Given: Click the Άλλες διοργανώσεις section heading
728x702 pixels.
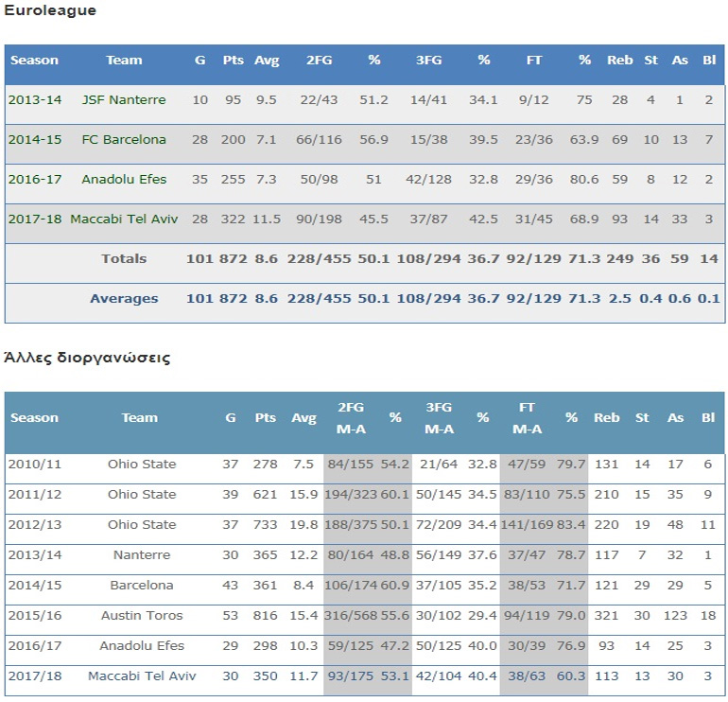Looking at the screenshot, I should coord(87,359).
